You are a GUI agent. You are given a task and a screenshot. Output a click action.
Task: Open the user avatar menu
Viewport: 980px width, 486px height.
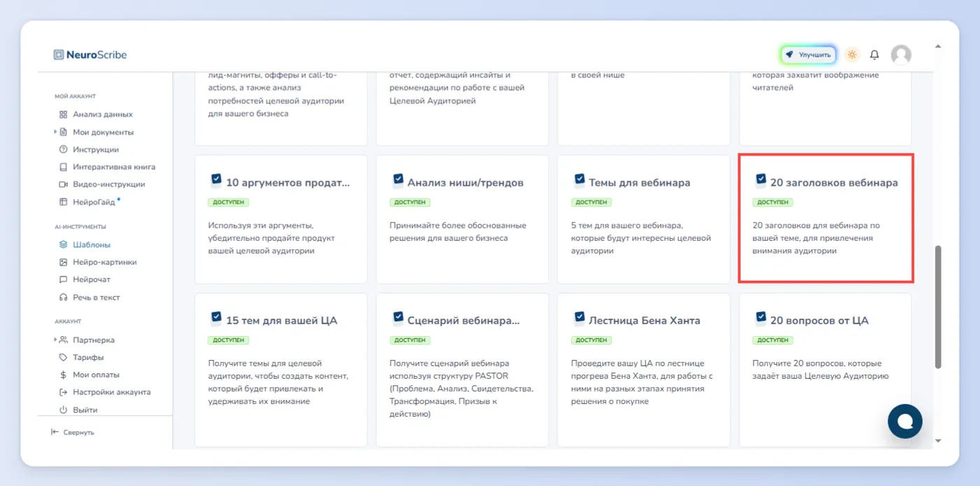click(x=901, y=55)
